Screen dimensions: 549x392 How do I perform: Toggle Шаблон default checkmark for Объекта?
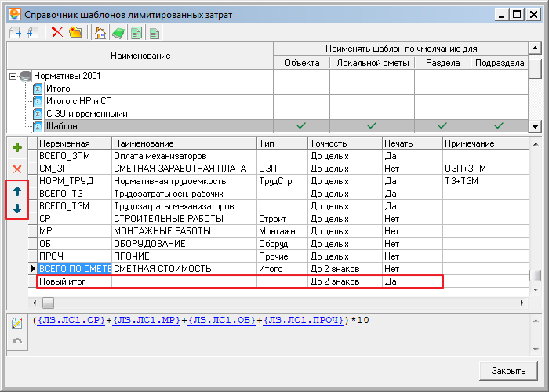tap(301, 125)
